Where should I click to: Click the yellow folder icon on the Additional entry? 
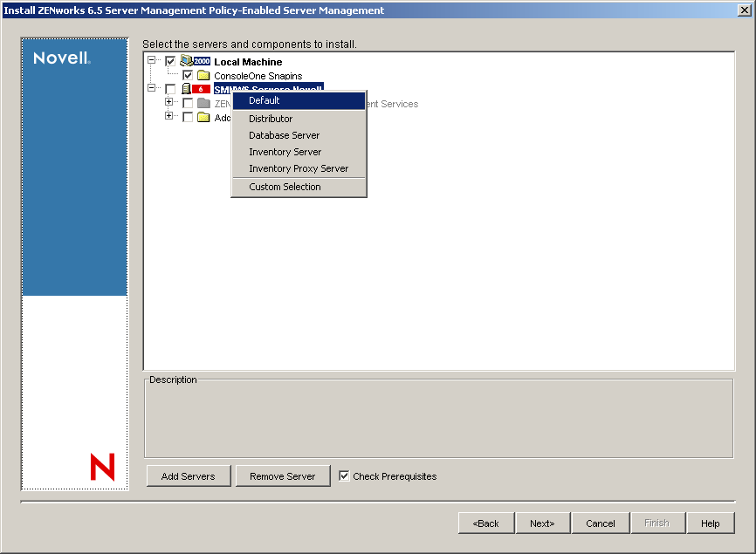(203, 118)
